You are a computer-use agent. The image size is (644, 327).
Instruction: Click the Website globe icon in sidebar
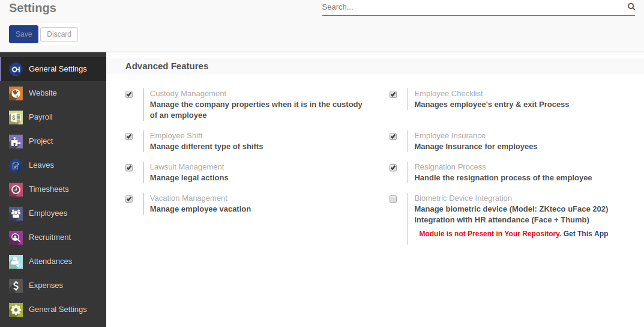[16, 93]
